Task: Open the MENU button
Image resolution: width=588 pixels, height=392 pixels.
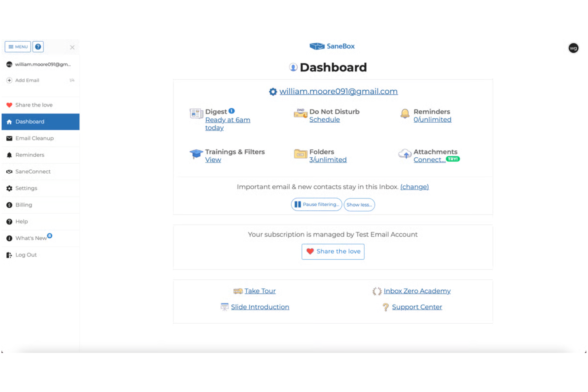Action: click(17, 46)
